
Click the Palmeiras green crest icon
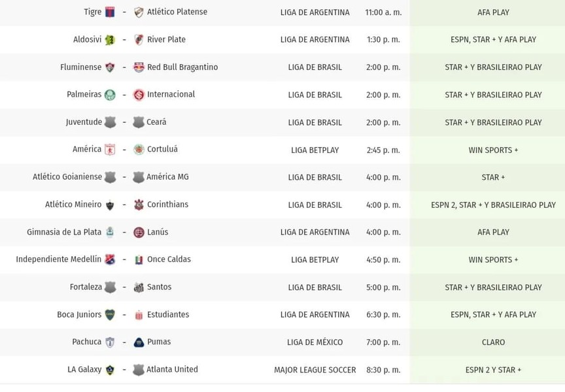coord(110,95)
